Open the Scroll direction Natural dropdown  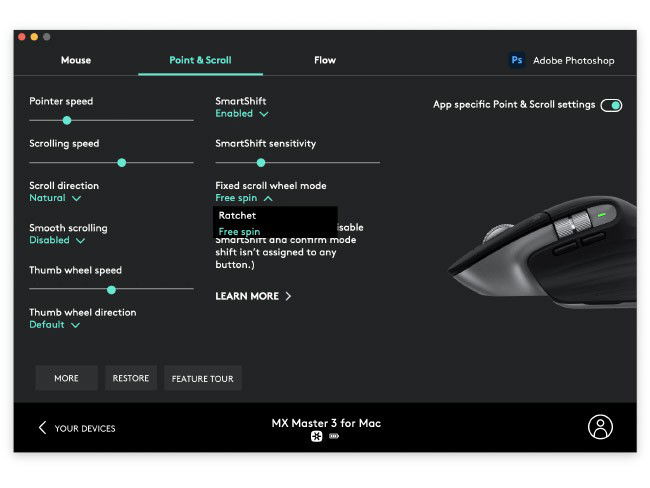[55, 198]
